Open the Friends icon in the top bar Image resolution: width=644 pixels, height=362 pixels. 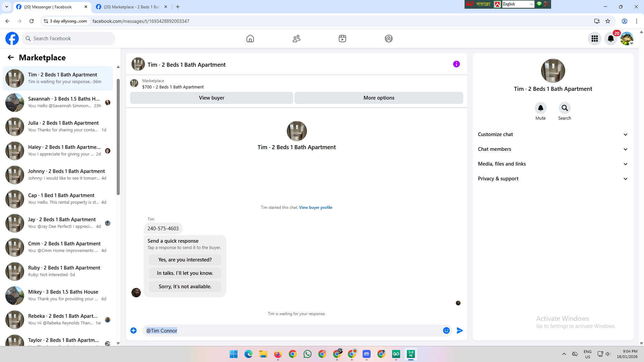tap(296, 39)
